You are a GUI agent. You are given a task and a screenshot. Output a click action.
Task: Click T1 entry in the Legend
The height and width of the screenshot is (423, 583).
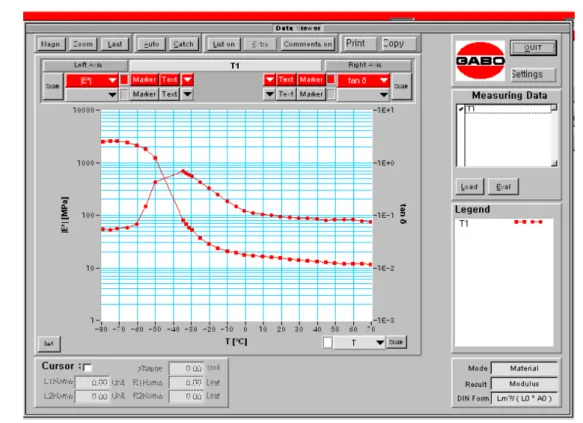(464, 223)
